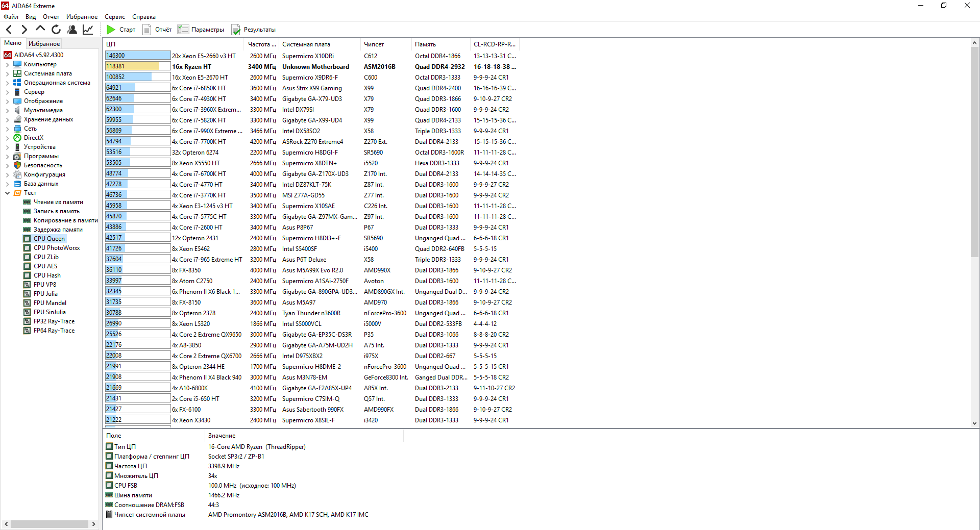Open the line graph icon in the toolbar
The image size is (980, 530).
pyautogui.click(x=88, y=30)
